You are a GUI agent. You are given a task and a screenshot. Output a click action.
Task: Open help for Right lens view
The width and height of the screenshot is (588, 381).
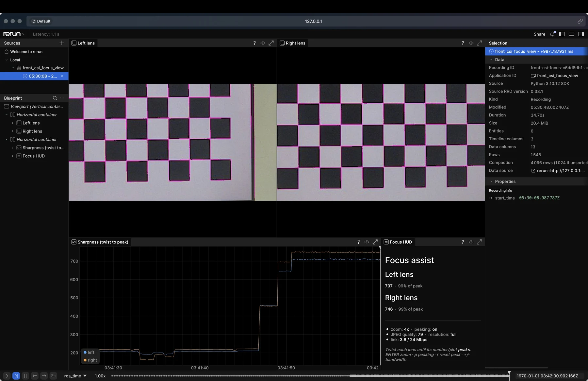[463, 43]
